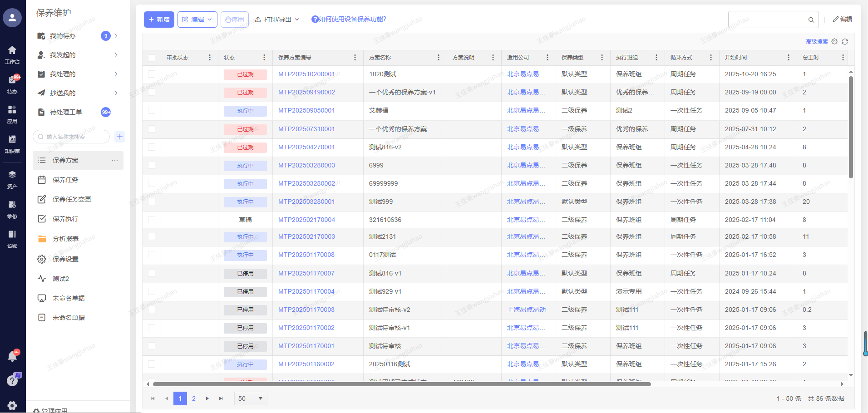The image size is (868, 413).
Task: Click the 新增 button
Action: (x=159, y=20)
